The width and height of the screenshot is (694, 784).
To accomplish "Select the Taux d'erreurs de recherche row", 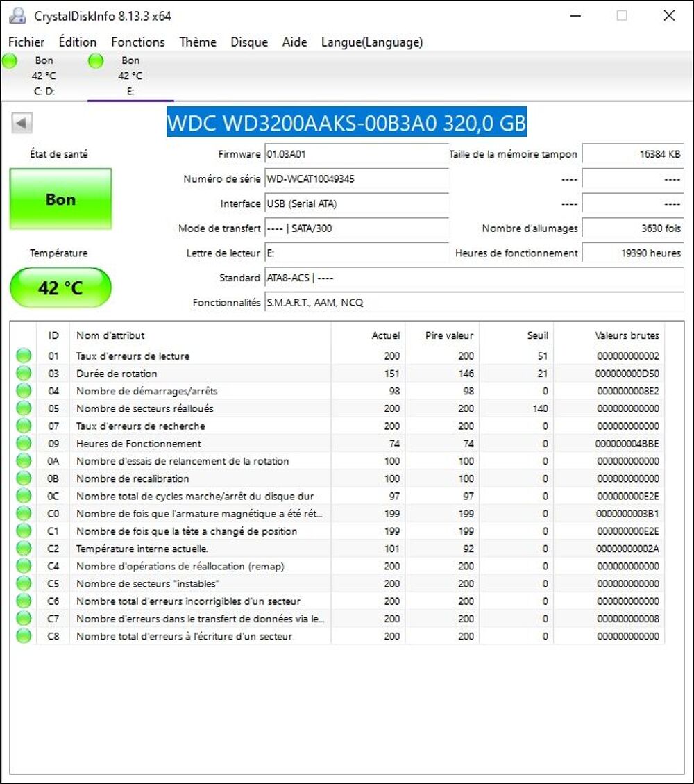I will pyautogui.click(x=338, y=426).
